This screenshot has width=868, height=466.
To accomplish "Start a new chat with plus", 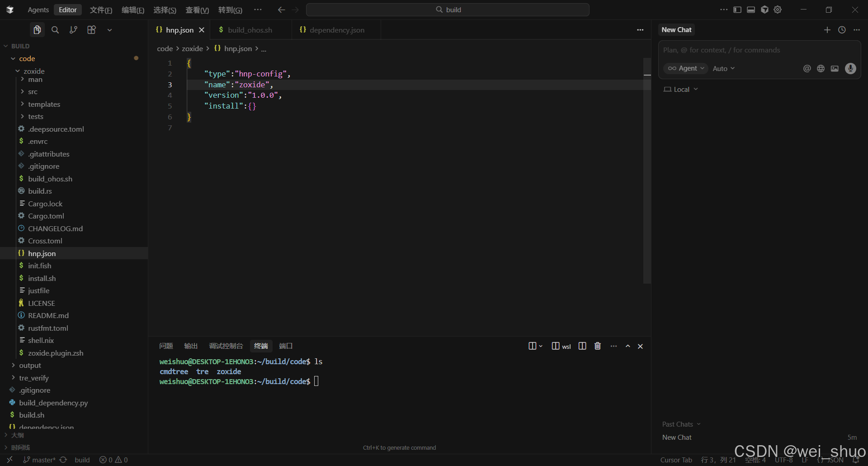I will click(827, 30).
